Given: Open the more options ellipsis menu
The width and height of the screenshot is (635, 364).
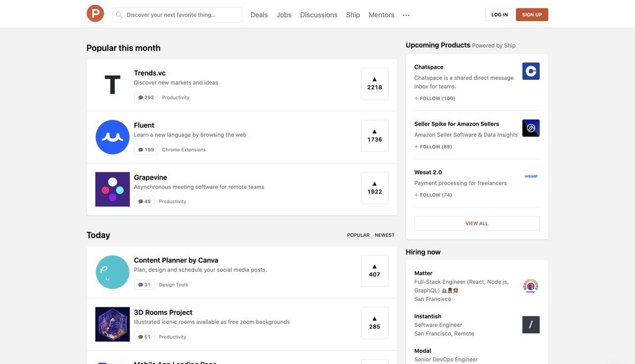Looking at the screenshot, I should 406,15.
